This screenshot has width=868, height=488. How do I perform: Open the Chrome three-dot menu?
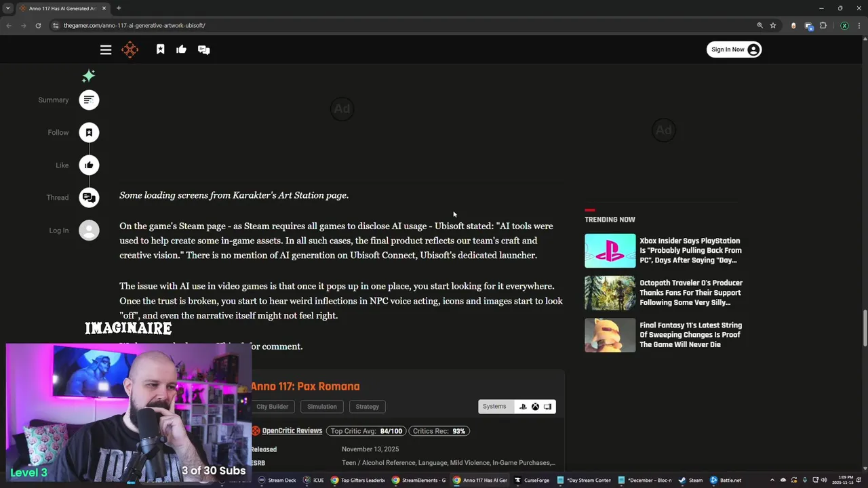pos(859,25)
